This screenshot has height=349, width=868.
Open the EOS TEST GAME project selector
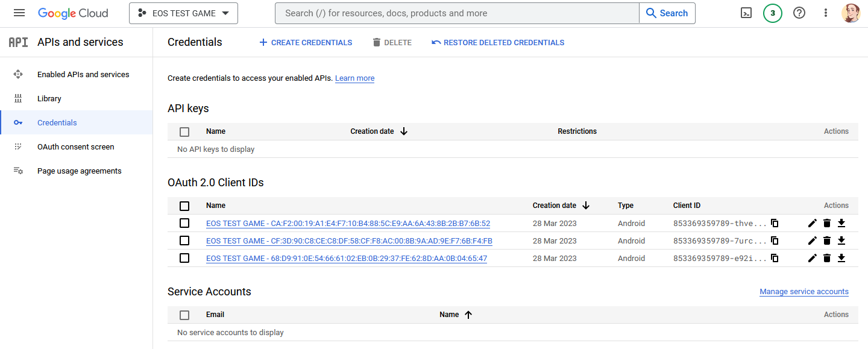click(x=183, y=13)
